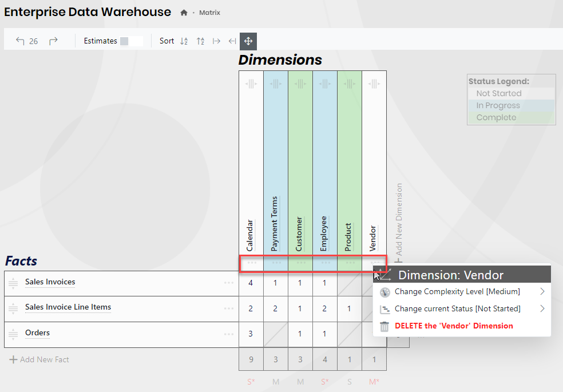563x392 pixels.
Task: Choose DELETE the 'Vendor' Dimension
Action: point(454,326)
